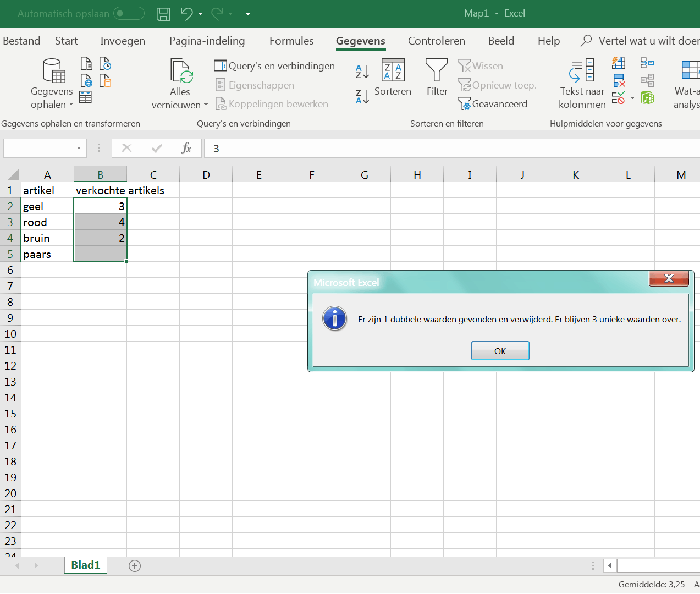Image resolution: width=700 pixels, height=594 pixels.
Task: Click the Vertel wat u wilt doen search
Action: (641, 41)
